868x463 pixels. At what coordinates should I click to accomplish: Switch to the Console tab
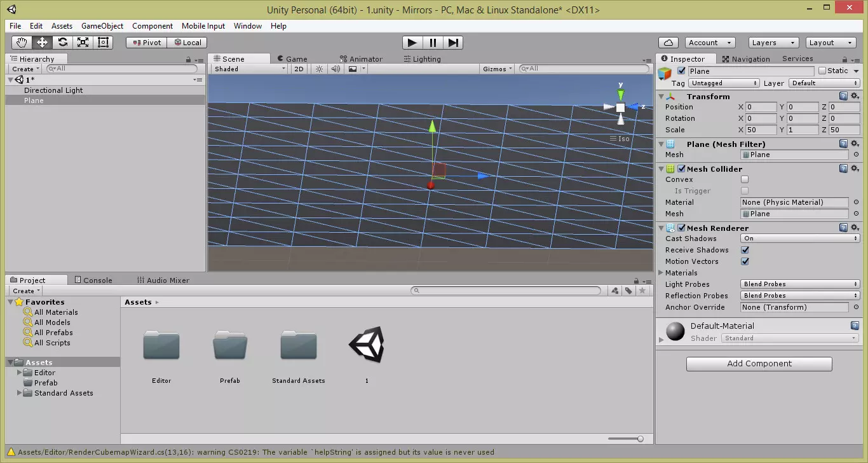pyautogui.click(x=93, y=280)
